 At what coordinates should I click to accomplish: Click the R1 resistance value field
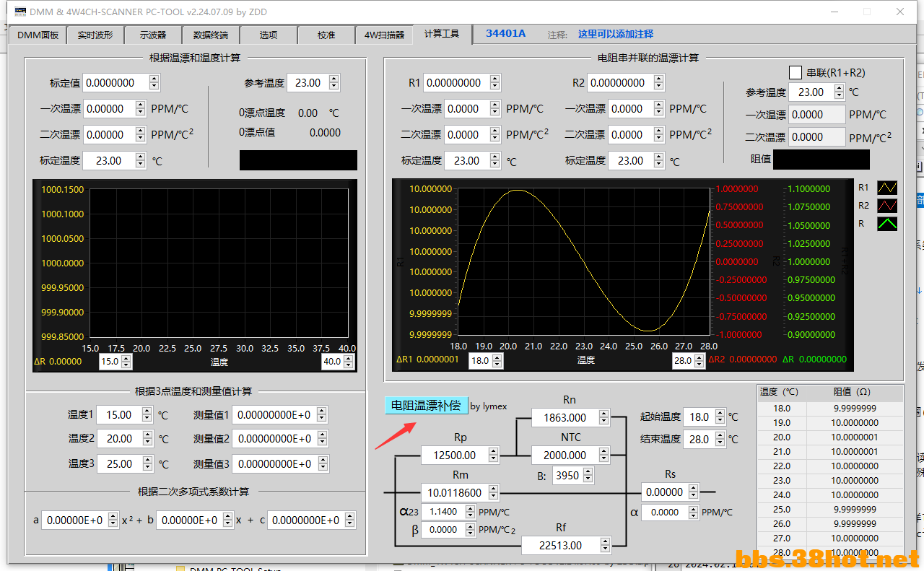point(456,83)
